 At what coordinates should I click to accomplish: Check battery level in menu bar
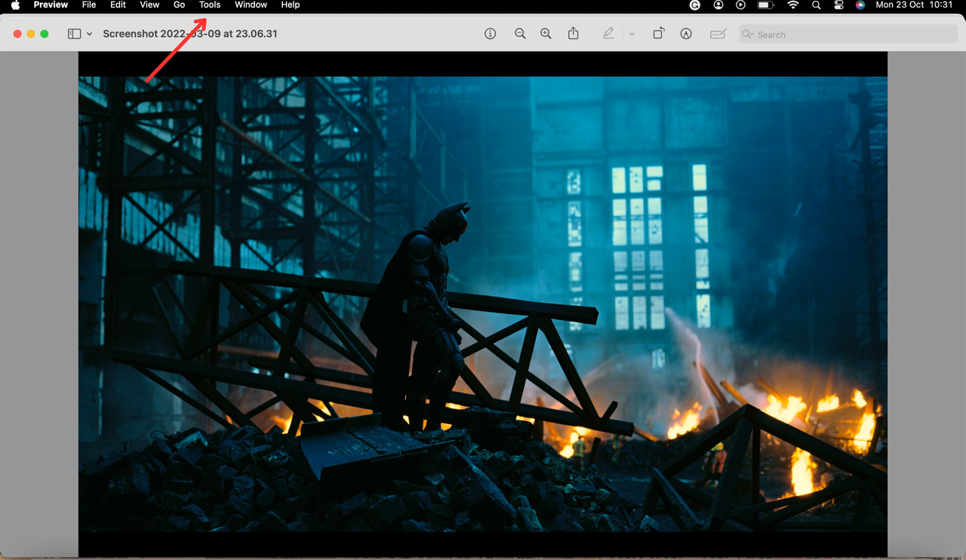point(764,5)
